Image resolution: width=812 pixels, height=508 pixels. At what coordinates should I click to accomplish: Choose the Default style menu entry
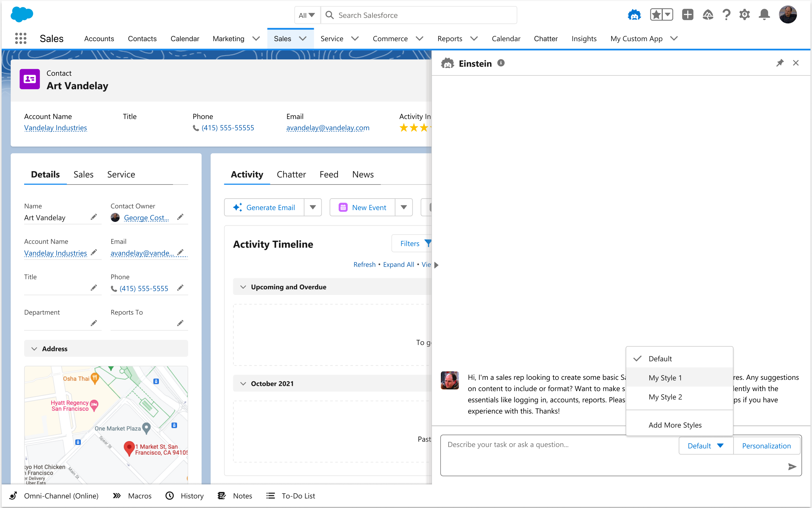(x=660, y=358)
